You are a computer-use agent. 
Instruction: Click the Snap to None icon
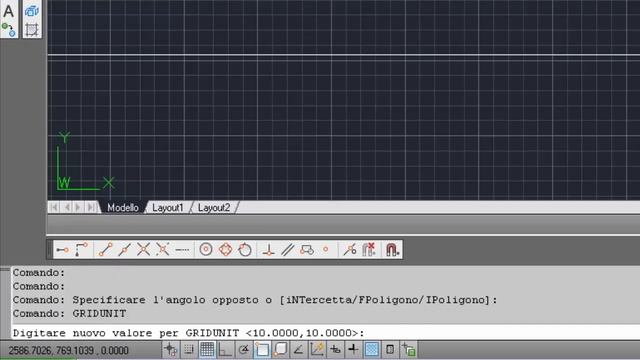coord(369,249)
